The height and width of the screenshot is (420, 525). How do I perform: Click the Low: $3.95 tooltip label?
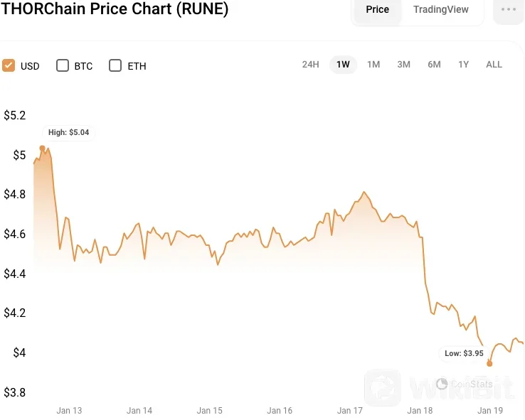(464, 352)
